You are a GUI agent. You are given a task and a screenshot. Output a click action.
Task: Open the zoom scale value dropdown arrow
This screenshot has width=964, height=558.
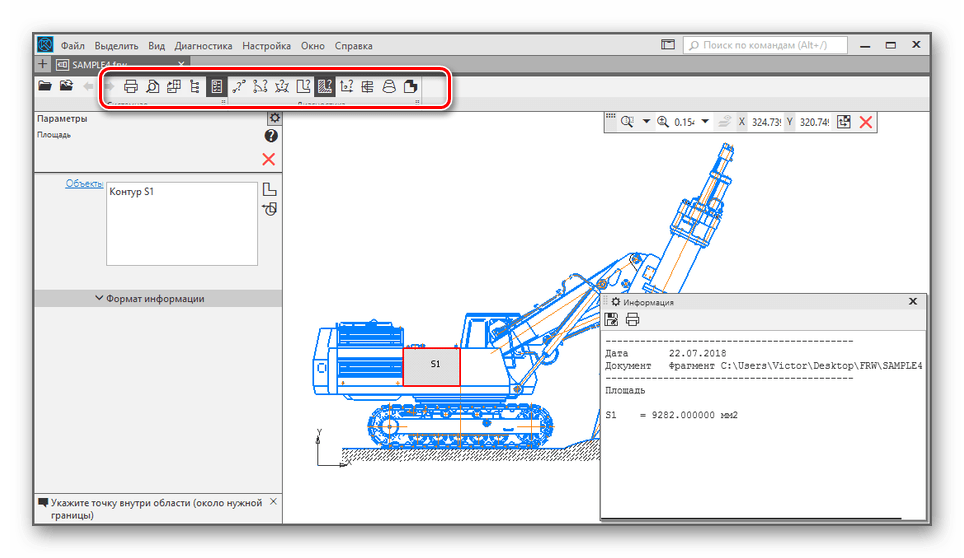click(706, 122)
